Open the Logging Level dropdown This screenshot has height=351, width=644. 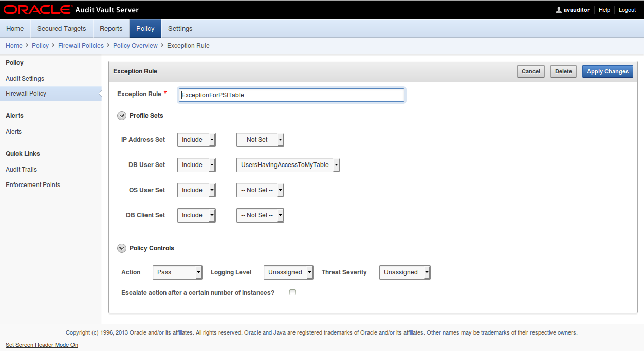(288, 272)
